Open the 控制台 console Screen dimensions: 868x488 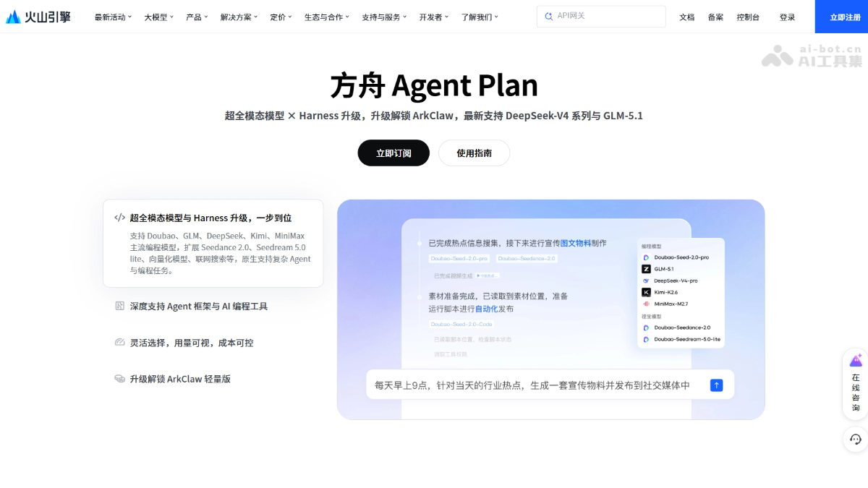click(748, 17)
